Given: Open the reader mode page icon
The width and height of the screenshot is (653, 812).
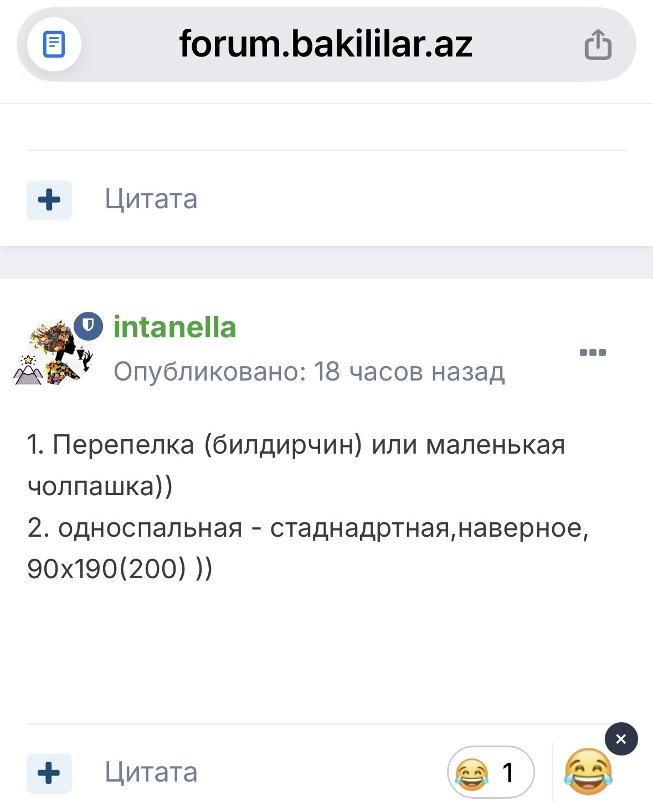Looking at the screenshot, I should (x=54, y=44).
